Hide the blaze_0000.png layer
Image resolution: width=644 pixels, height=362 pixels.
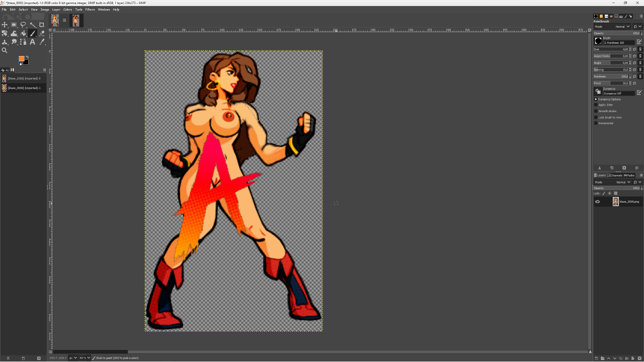[597, 202]
